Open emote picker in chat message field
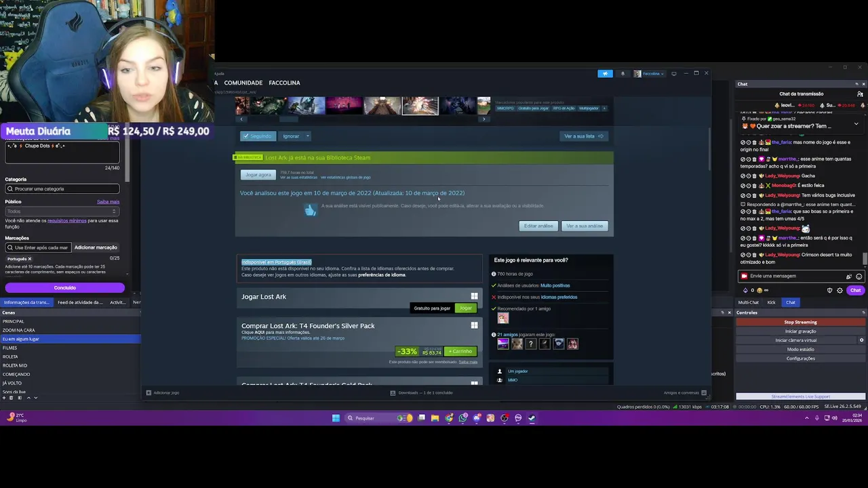This screenshot has height=488, width=868. pyautogui.click(x=859, y=277)
